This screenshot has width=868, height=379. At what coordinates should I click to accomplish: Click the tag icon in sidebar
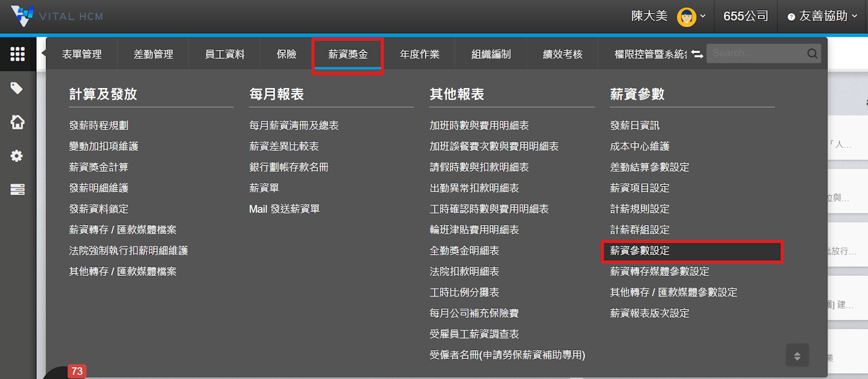(x=17, y=88)
